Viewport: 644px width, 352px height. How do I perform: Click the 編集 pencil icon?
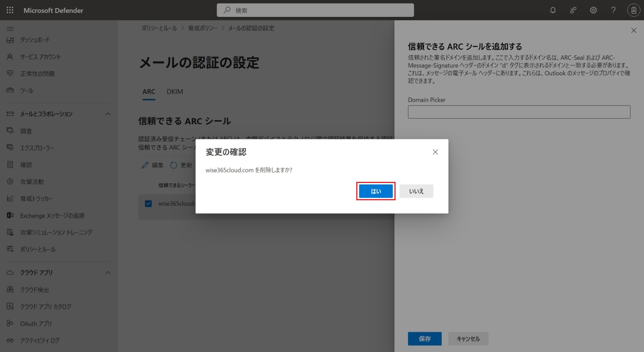pyautogui.click(x=145, y=165)
